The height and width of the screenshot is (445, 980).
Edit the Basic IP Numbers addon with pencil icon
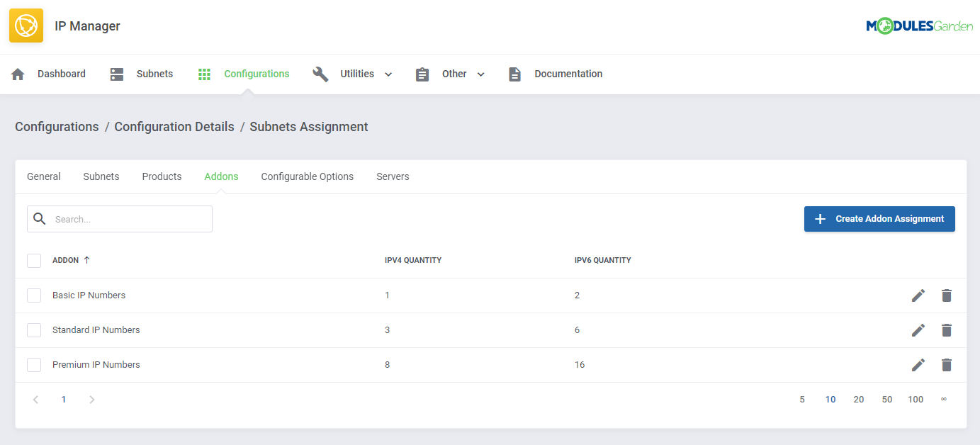pos(918,295)
